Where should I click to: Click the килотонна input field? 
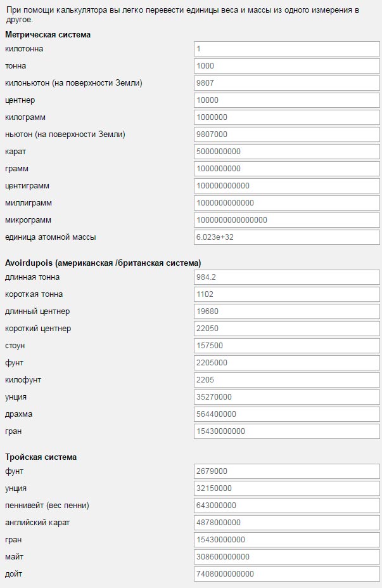click(287, 49)
